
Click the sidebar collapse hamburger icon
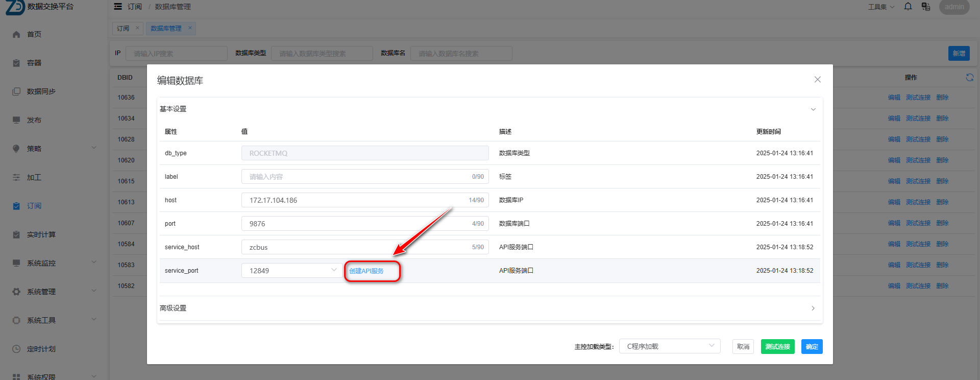[118, 7]
